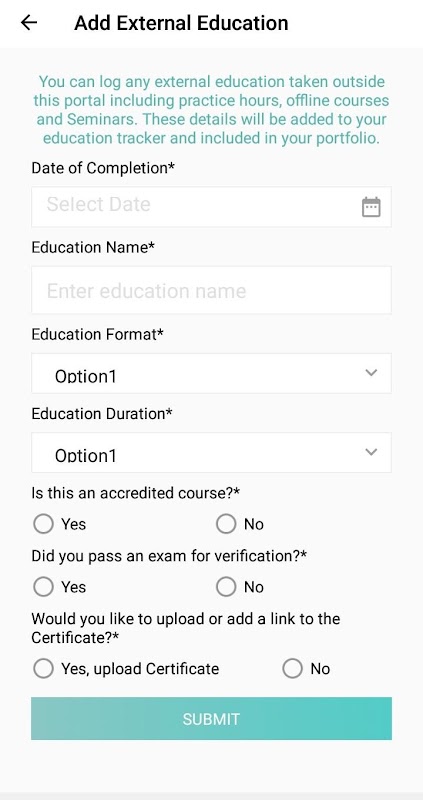
Task: Open the Education Format dropdown
Action: [211, 373]
